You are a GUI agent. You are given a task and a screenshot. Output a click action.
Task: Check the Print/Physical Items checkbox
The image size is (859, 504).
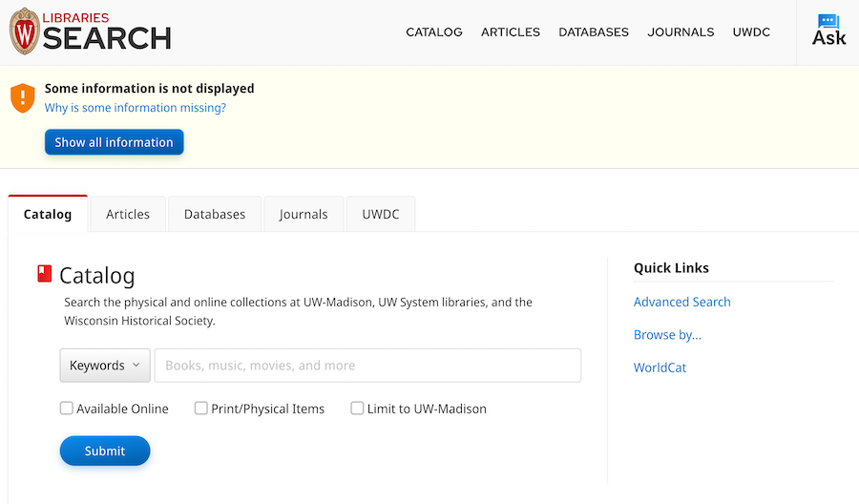click(x=201, y=409)
